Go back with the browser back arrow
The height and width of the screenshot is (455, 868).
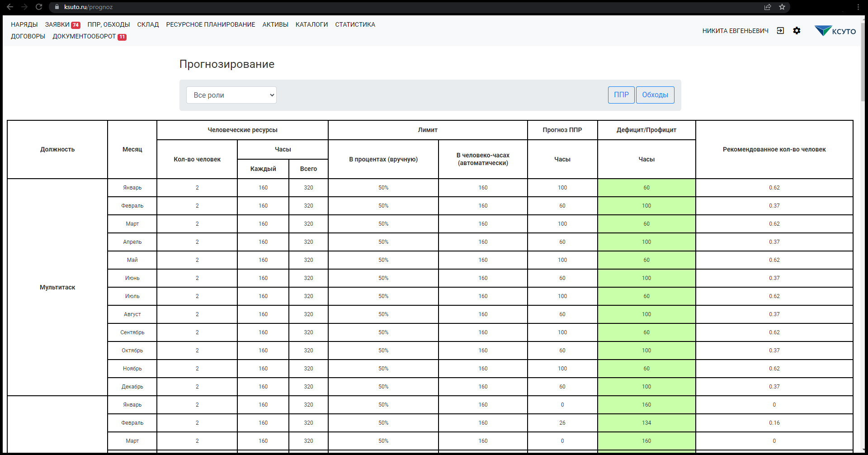click(10, 7)
